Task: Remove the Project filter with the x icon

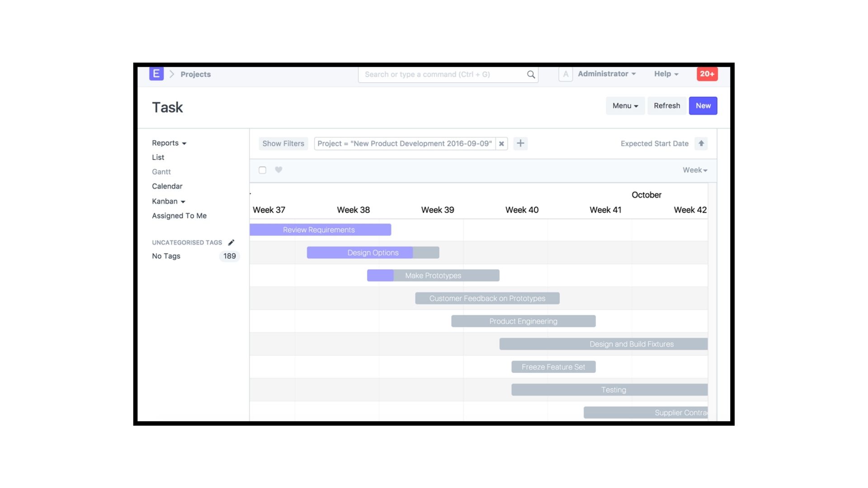Action: [x=502, y=144]
